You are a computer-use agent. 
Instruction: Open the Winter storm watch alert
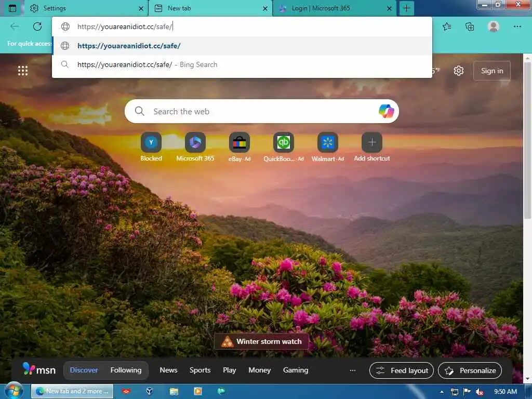pyautogui.click(x=261, y=341)
